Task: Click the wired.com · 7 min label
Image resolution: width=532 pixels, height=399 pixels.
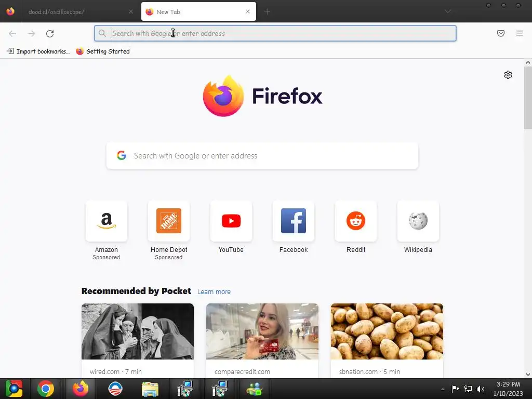Action: (x=116, y=371)
